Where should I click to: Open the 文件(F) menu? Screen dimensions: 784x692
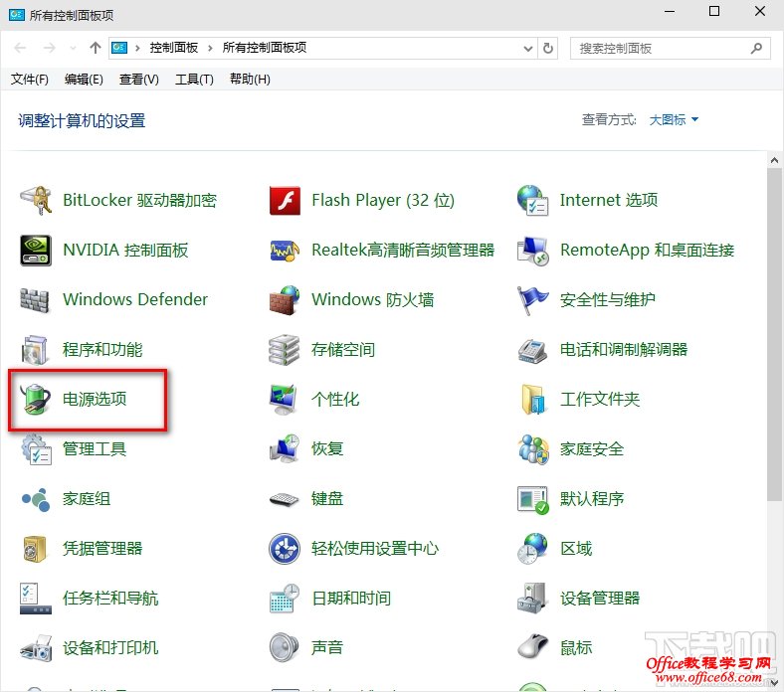[x=30, y=80]
